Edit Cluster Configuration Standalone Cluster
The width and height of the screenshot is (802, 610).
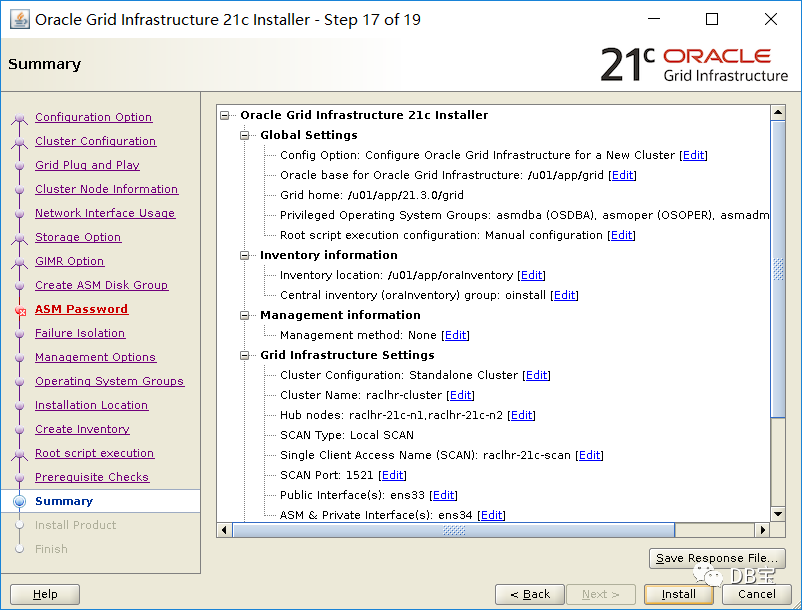[x=537, y=375]
